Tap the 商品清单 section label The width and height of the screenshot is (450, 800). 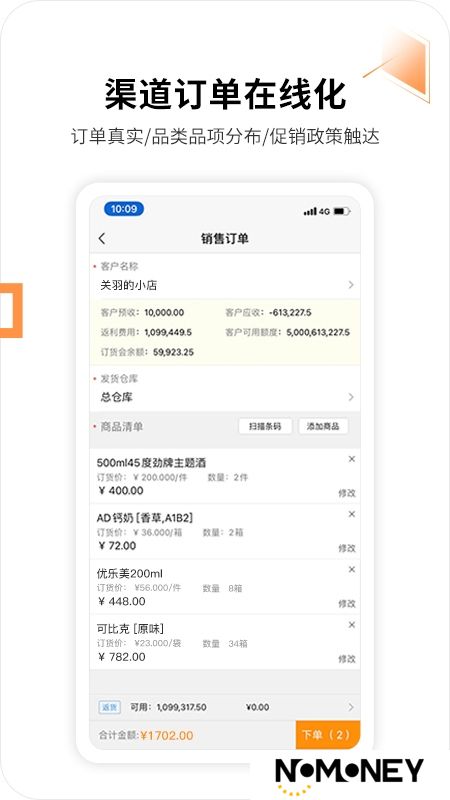[x=121, y=427]
